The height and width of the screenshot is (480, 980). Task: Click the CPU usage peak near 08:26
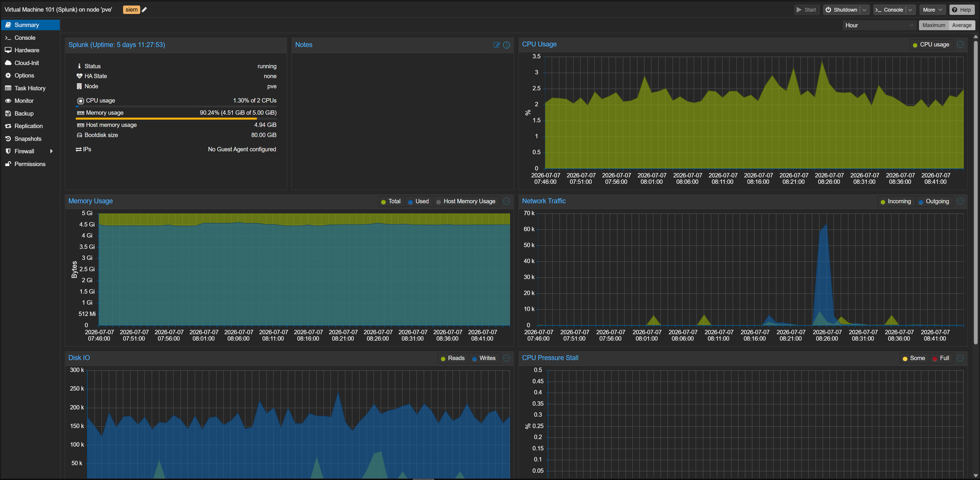(x=822, y=63)
